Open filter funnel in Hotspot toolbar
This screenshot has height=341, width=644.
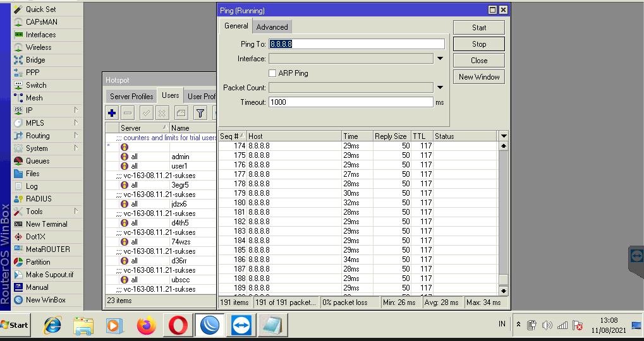coord(200,113)
